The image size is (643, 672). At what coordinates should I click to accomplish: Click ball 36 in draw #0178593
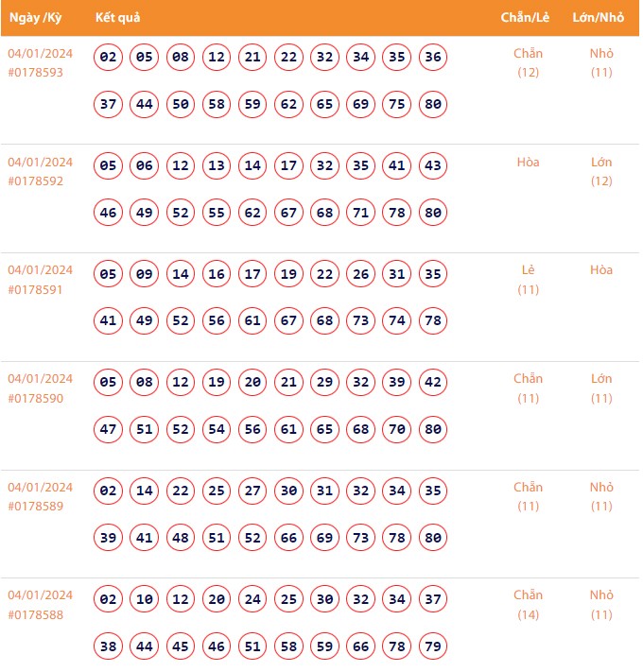[x=433, y=58]
